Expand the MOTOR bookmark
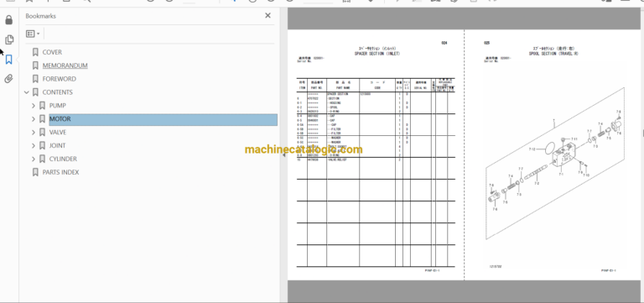This screenshot has height=303, width=644. click(34, 119)
